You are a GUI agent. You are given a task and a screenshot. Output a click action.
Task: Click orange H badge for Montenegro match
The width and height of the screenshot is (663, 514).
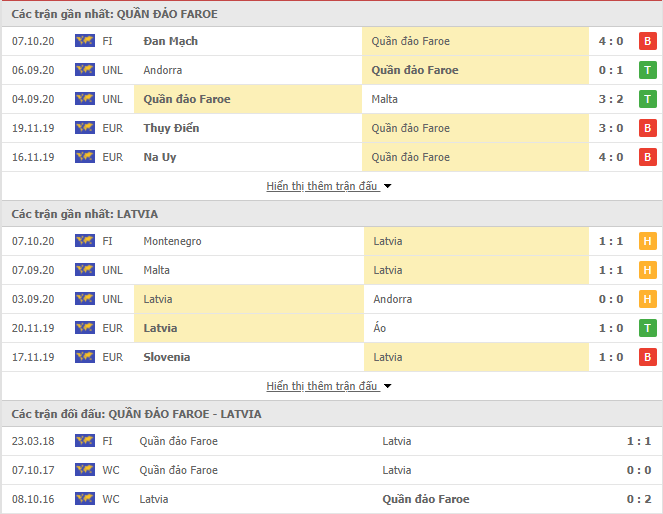(x=647, y=241)
